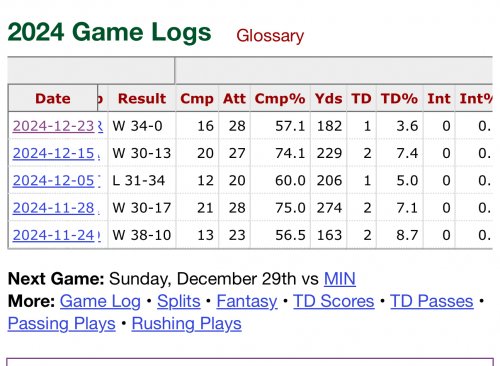Open the Glossary link
Viewport: 500px width, 366px height.
click(x=270, y=36)
